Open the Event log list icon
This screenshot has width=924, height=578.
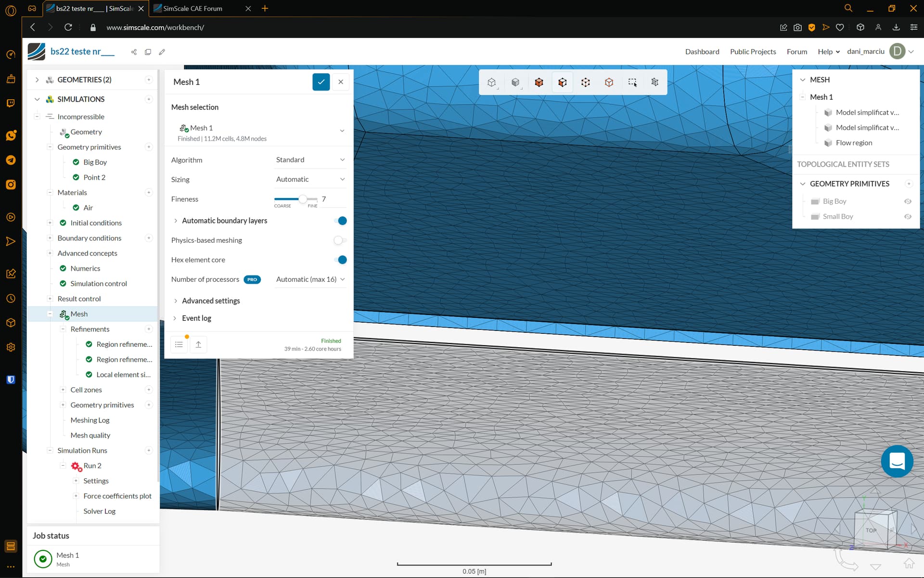click(x=179, y=344)
